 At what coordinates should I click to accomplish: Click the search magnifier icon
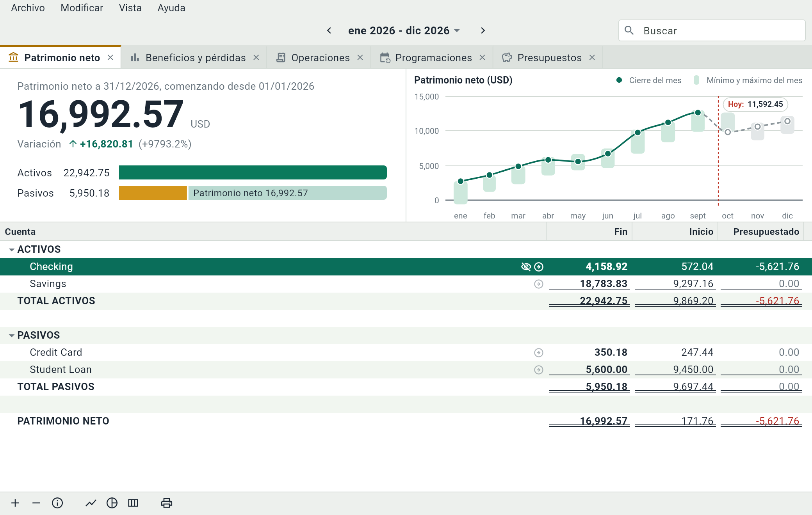click(629, 30)
